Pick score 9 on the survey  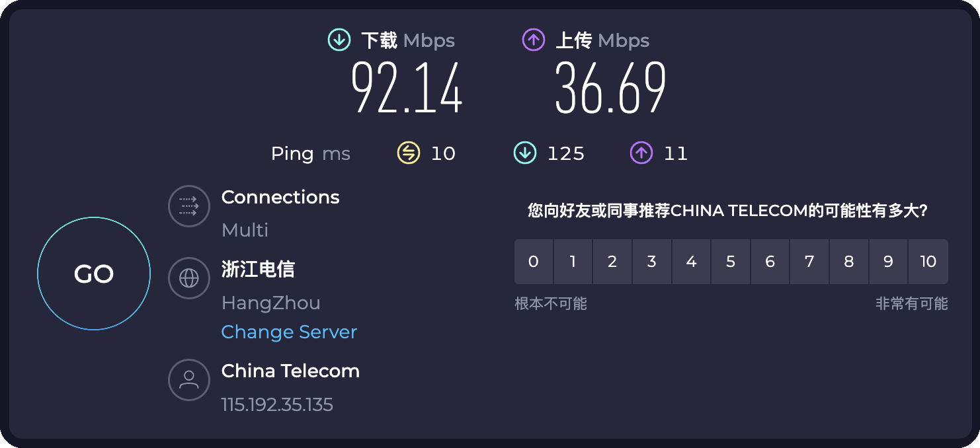tap(888, 262)
